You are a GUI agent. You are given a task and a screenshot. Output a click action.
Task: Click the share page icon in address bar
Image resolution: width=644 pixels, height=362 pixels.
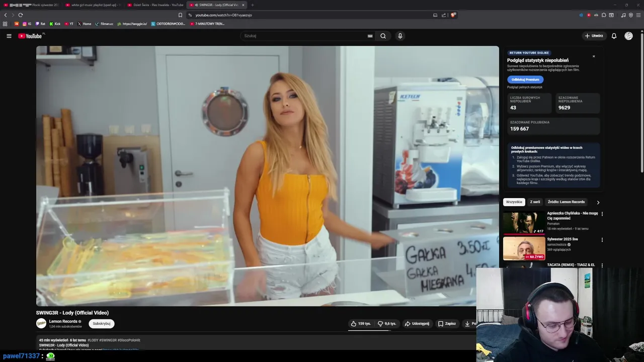coord(444,15)
